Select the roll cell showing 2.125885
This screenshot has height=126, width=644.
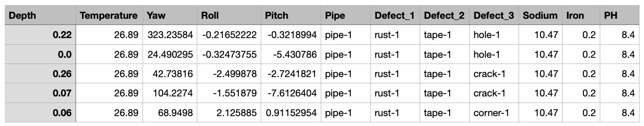(x=236, y=113)
